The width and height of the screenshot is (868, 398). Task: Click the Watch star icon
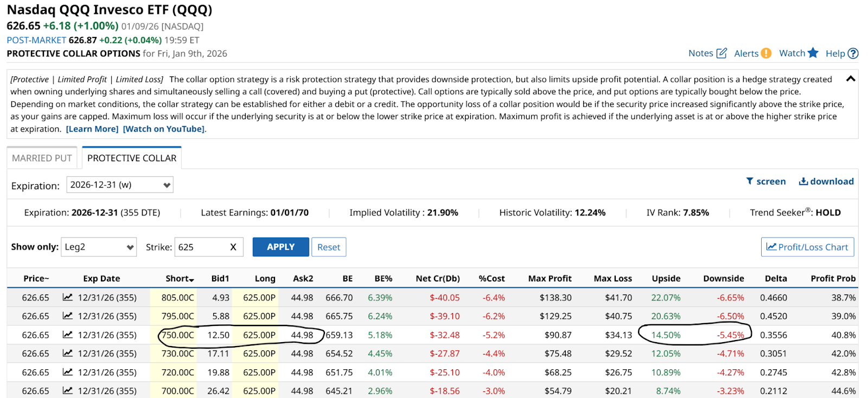point(813,53)
